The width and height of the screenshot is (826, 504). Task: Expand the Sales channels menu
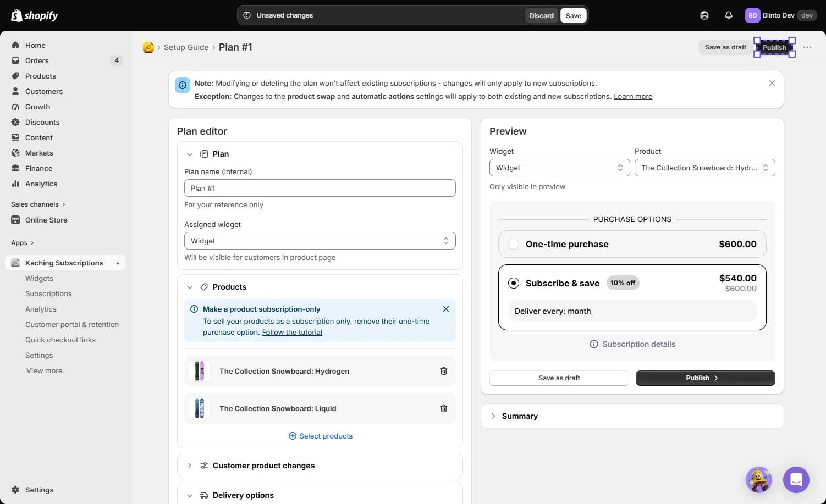coord(38,204)
